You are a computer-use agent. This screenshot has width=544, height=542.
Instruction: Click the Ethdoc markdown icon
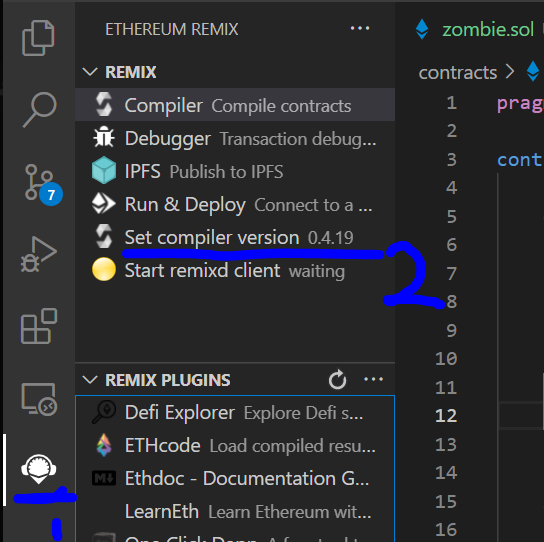coord(104,478)
